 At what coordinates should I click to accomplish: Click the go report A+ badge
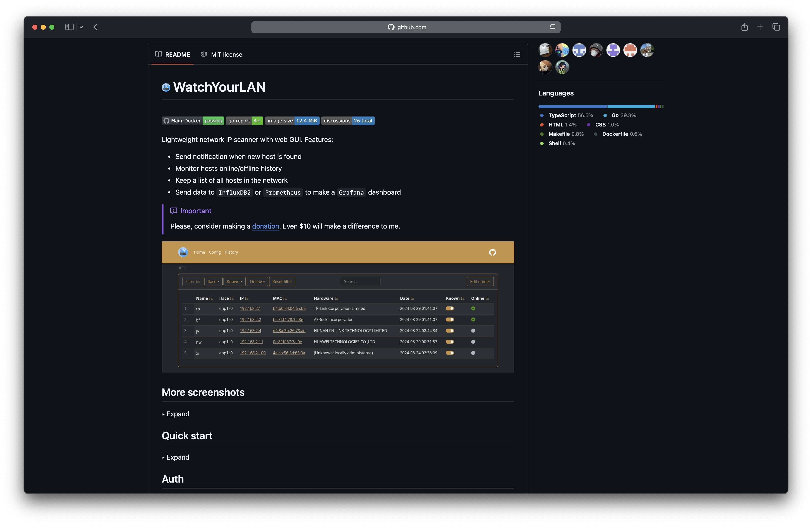pyautogui.click(x=244, y=121)
